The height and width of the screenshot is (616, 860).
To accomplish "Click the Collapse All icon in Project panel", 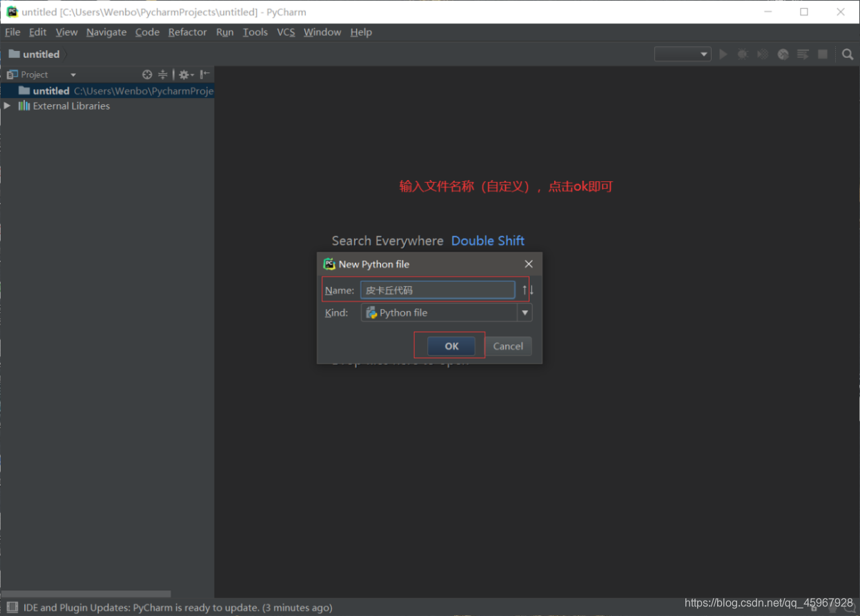I will point(163,74).
